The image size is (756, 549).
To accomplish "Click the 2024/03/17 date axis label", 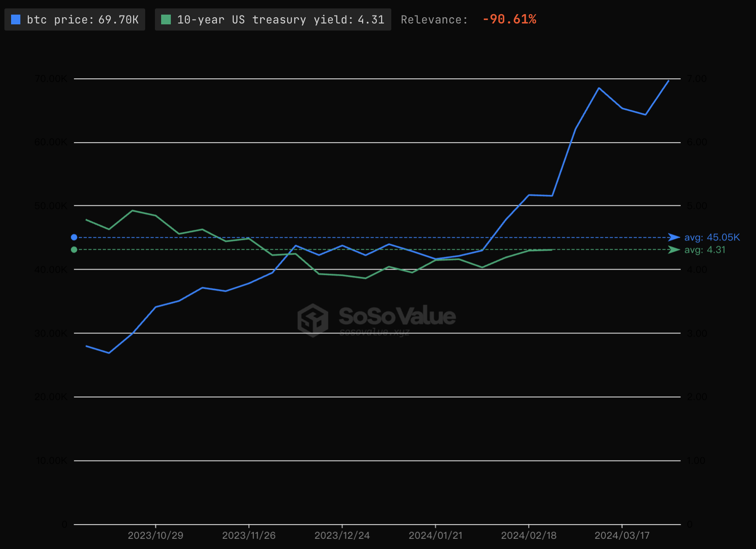I will [622, 535].
